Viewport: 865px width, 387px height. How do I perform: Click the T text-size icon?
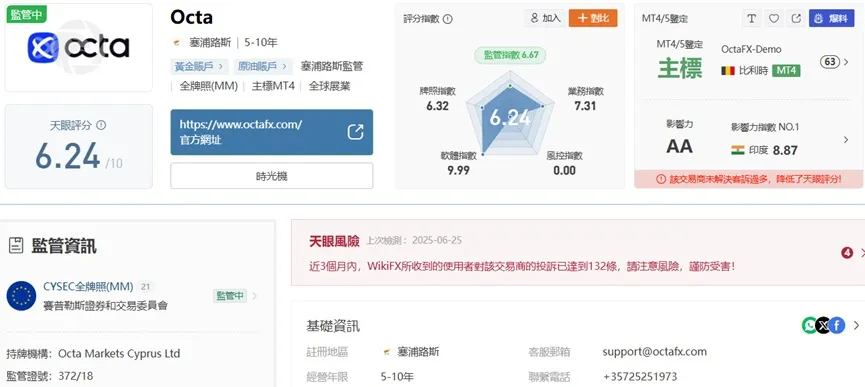click(751, 18)
